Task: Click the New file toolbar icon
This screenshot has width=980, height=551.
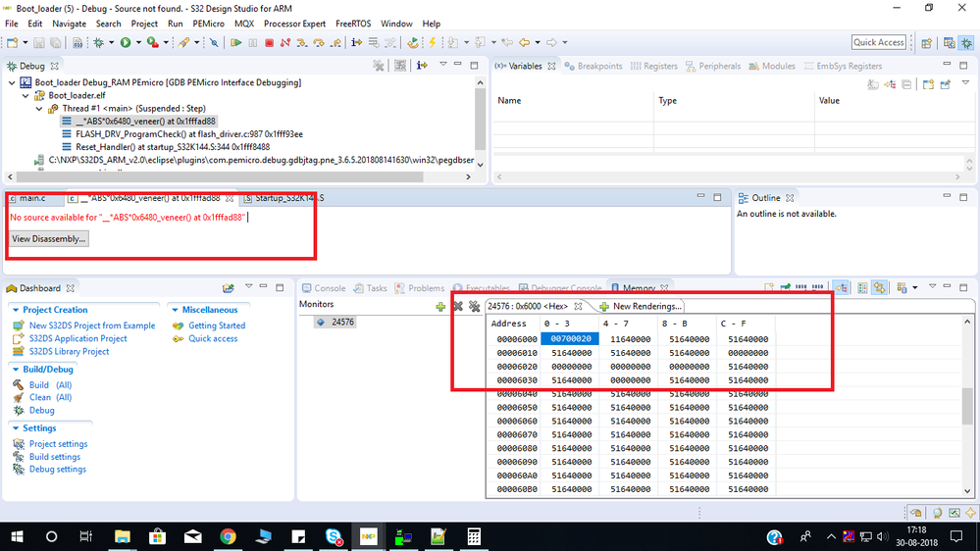Action: coord(13,42)
